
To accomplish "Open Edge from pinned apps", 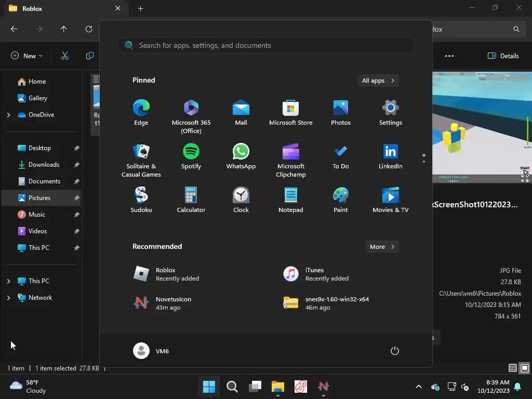I will click(141, 113).
